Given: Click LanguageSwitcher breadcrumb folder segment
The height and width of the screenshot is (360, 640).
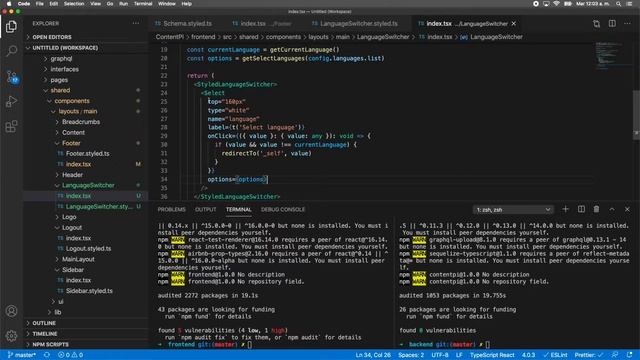Looking at the screenshot, I should (x=383, y=37).
